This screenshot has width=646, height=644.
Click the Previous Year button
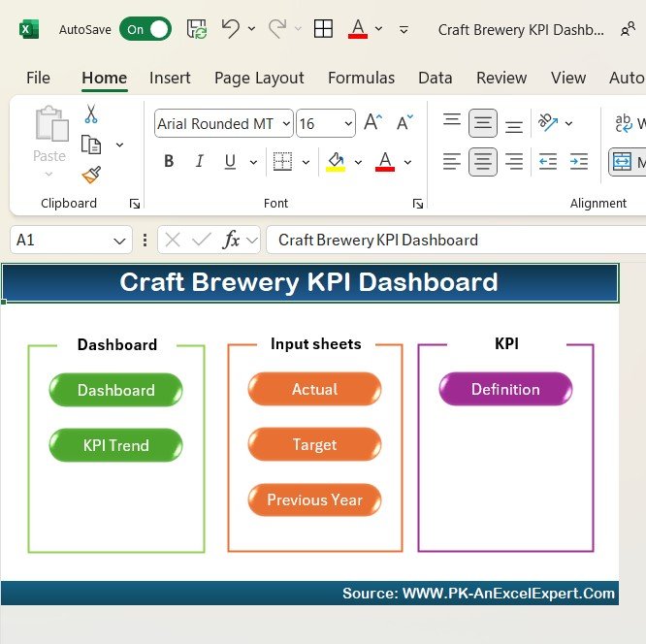tap(315, 499)
